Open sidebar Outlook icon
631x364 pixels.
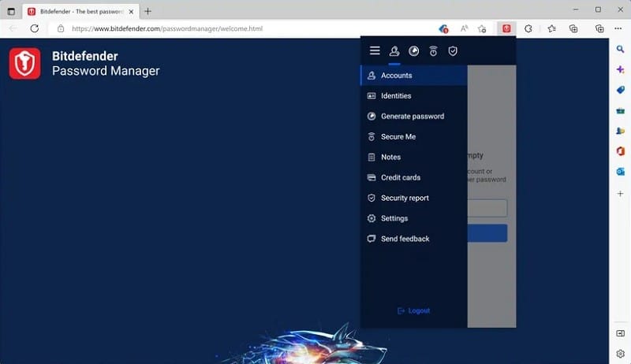tap(620, 172)
